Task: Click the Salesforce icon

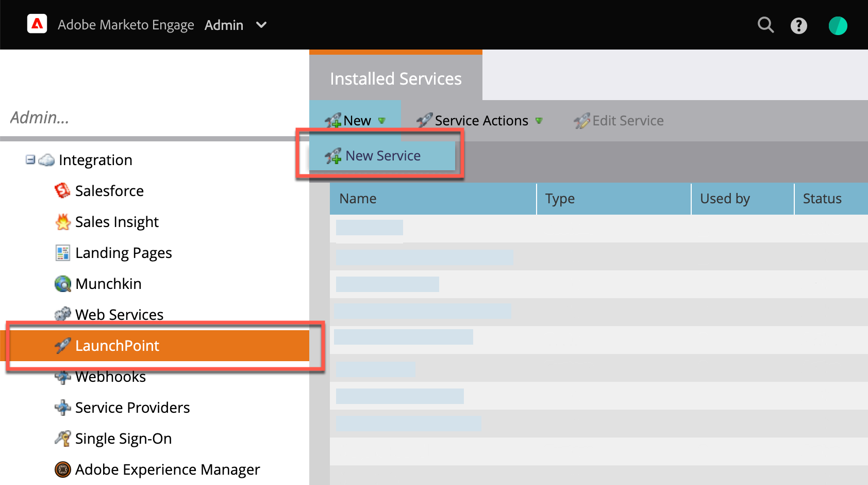Action: pos(62,191)
